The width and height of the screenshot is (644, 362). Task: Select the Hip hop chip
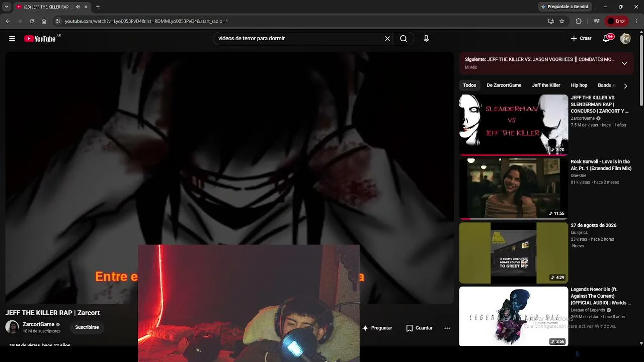579,85
